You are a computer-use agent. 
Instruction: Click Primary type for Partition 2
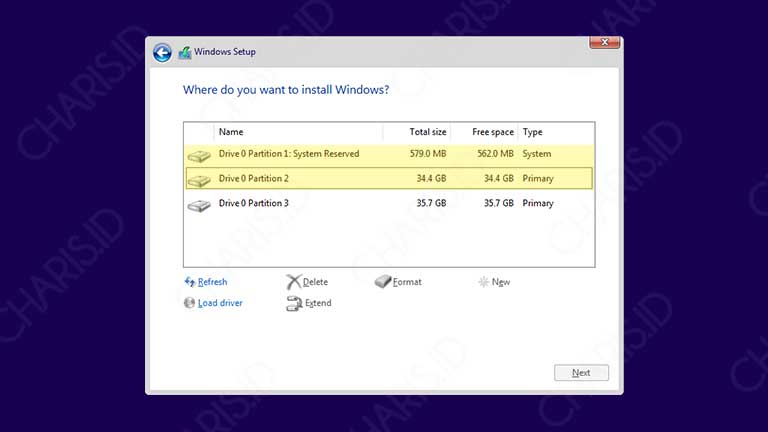click(x=538, y=178)
